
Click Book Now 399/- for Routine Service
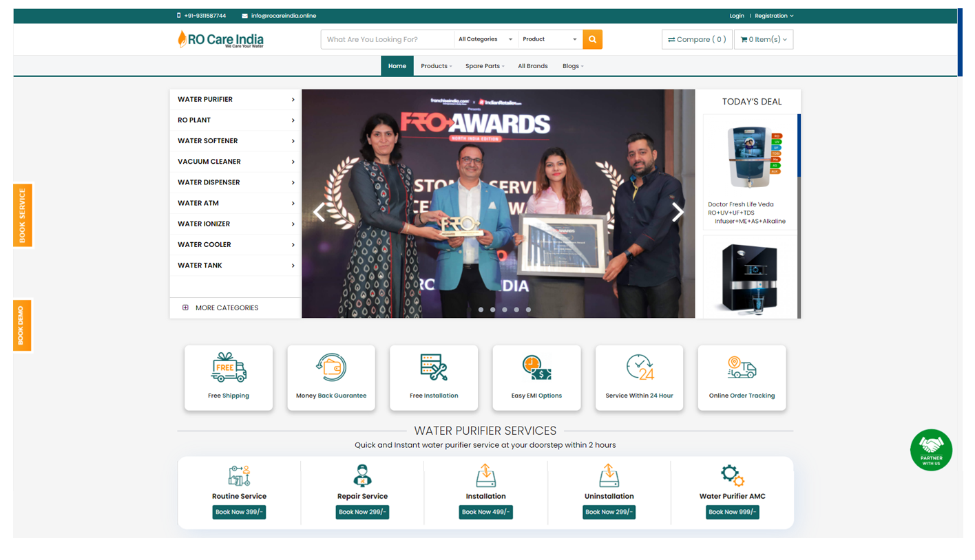[x=239, y=512]
